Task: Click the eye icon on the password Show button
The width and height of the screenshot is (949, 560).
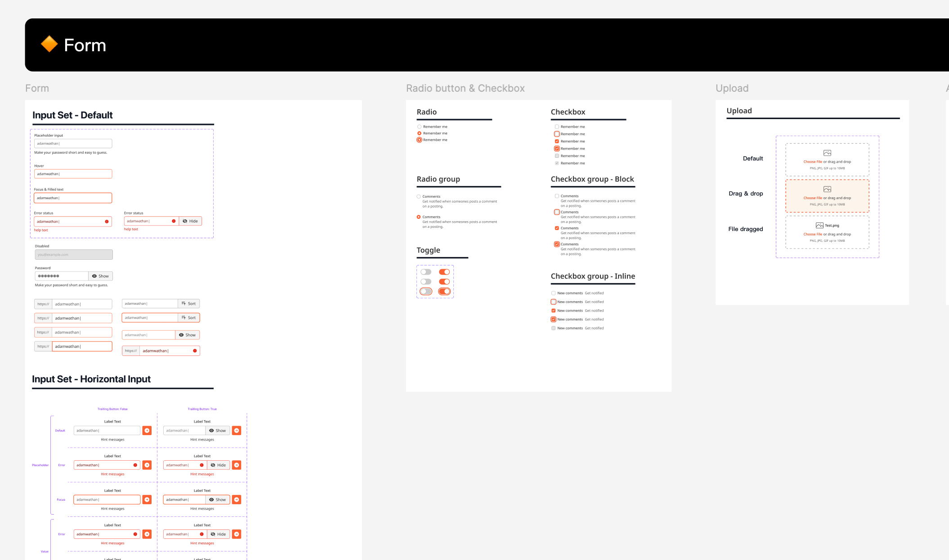Action: point(94,276)
